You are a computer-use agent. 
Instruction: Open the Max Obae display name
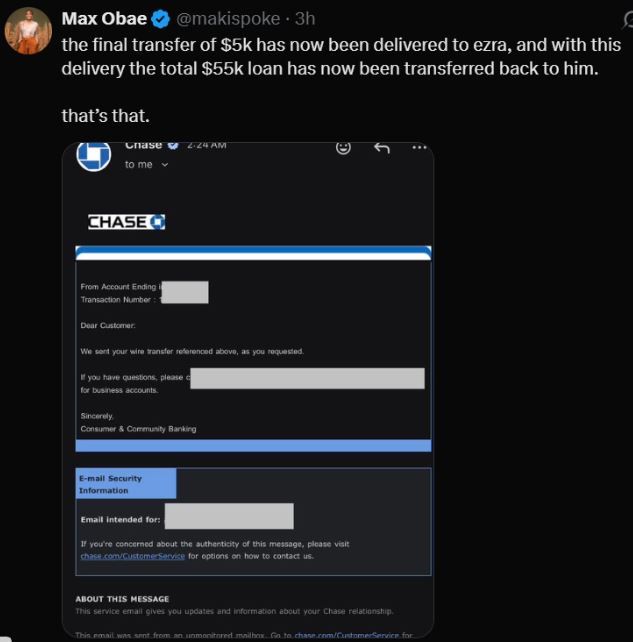pos(103,19)
